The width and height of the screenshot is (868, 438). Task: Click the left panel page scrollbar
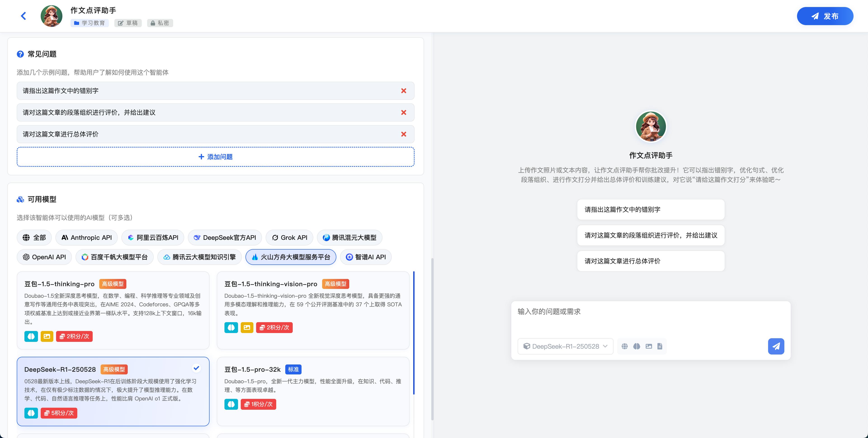pos(432,339)
